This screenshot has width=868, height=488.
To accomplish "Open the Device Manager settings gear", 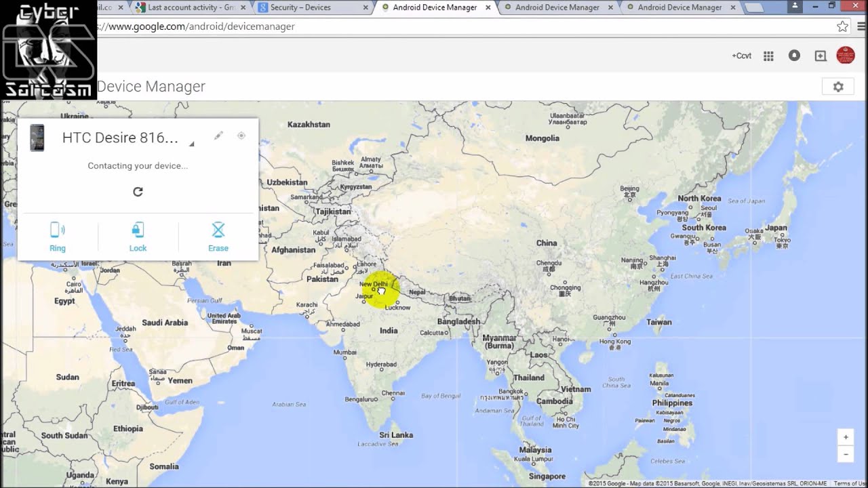I will click(838, 87).
